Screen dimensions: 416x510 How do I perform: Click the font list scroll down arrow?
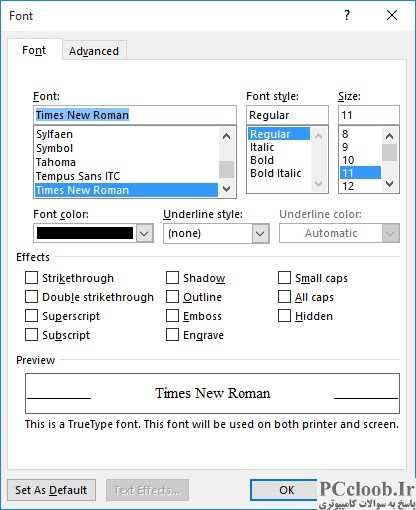click(x=226, y=189)
